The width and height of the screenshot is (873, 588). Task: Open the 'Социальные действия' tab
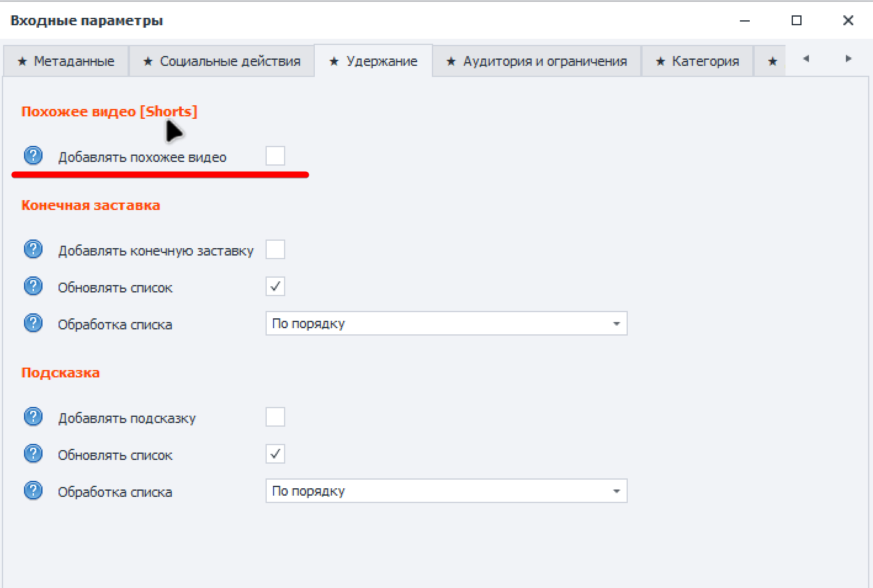coord(222,62)
